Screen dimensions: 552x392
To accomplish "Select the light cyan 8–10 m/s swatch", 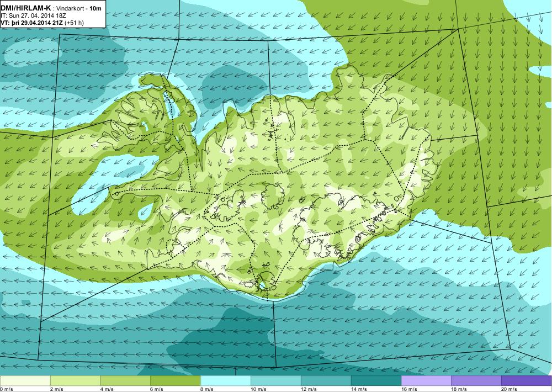I will tap(226, 381).
